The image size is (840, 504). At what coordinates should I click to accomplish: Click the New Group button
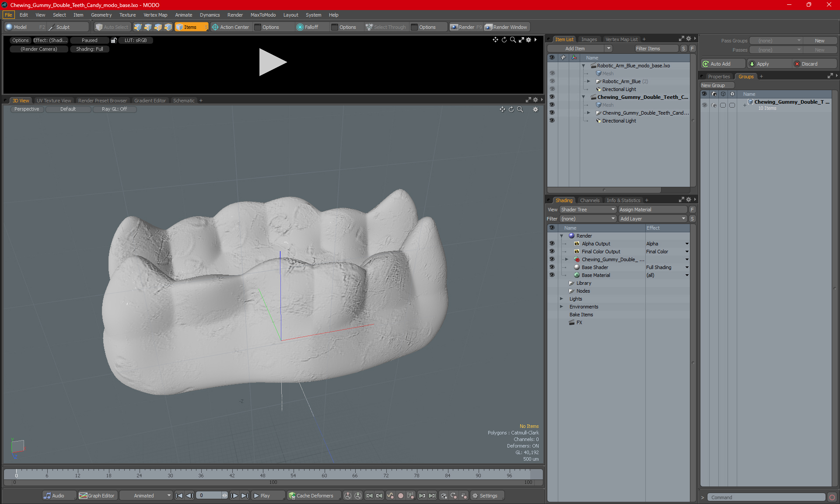point(717,85)
